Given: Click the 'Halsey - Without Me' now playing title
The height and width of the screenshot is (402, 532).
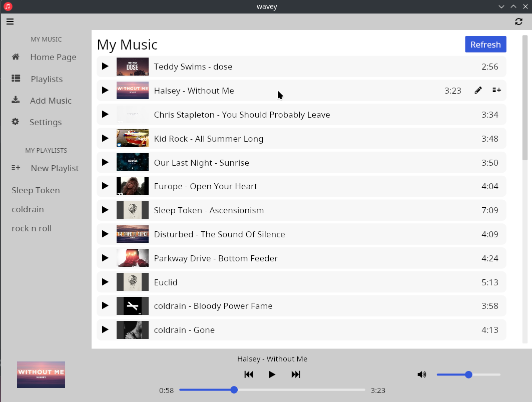Looking at the screenshot, I should (272, 359).
